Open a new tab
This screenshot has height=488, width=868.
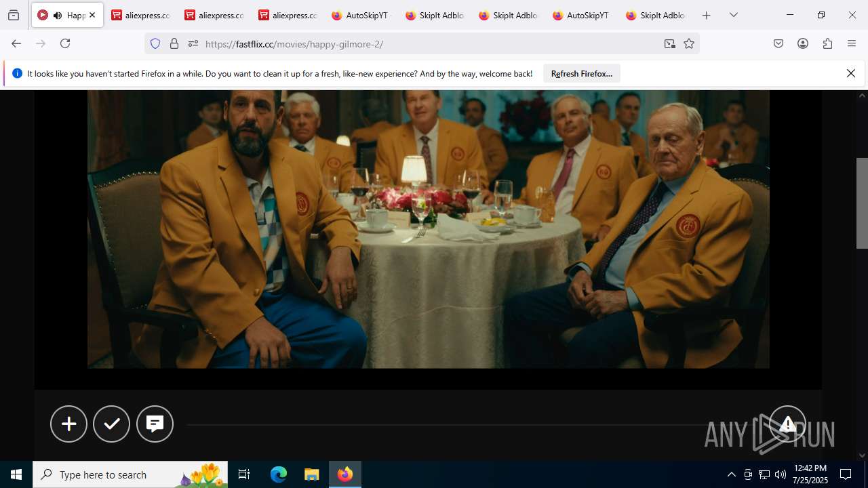point(707,15)
